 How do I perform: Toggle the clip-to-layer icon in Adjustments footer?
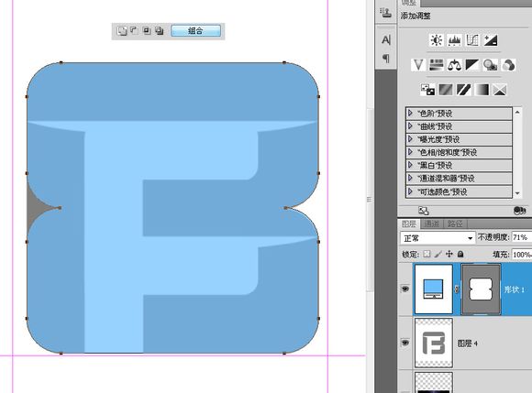519,211
